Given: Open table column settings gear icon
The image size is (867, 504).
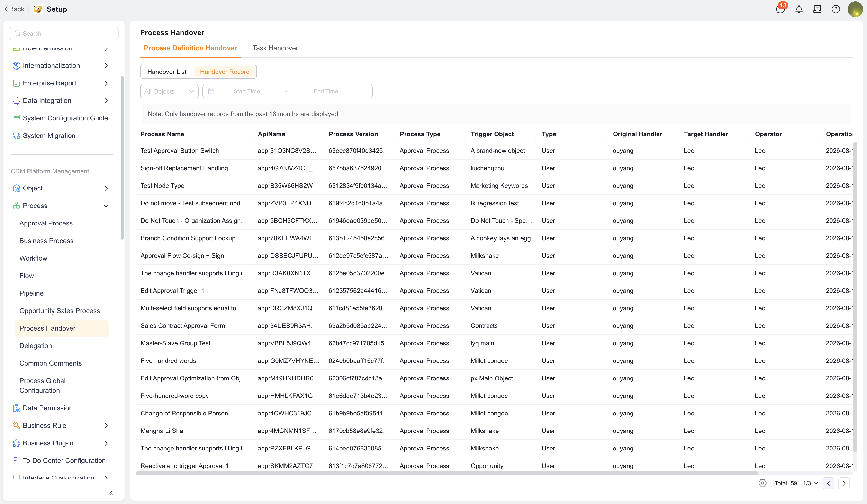Looking at the screenshot, I should pyautogui.click(x=762, y=483).
